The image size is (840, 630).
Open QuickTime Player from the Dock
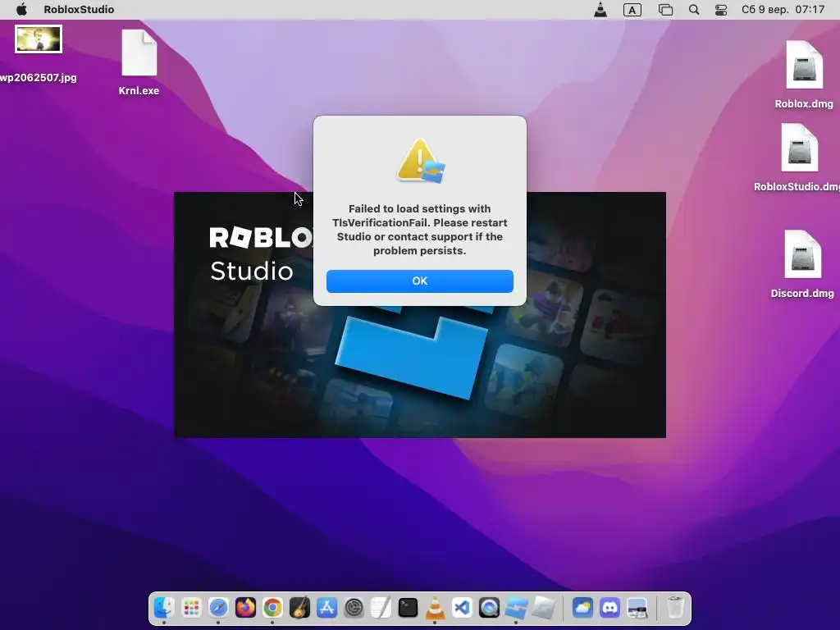click(489, 608)
